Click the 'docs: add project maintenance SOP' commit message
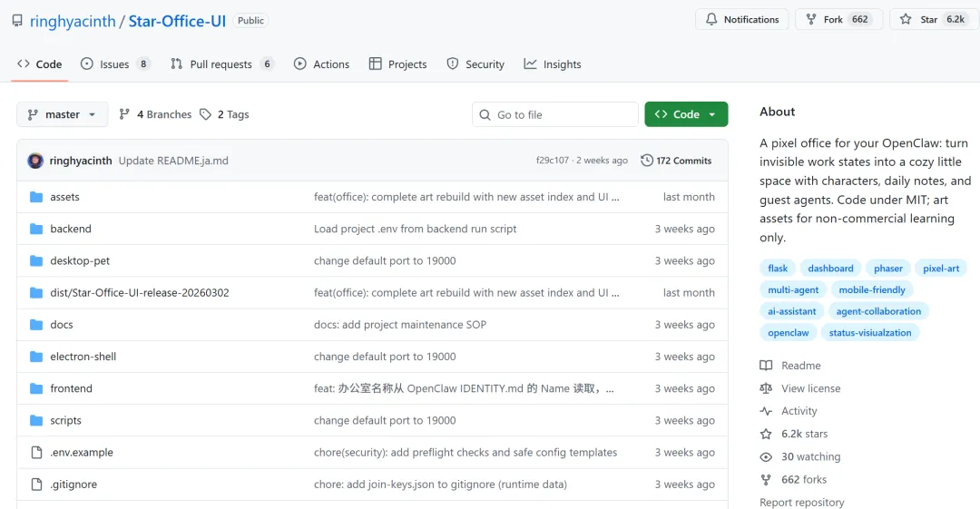Image resolution: width=980 pixels, height=509 pixels. tap(400, 325)
